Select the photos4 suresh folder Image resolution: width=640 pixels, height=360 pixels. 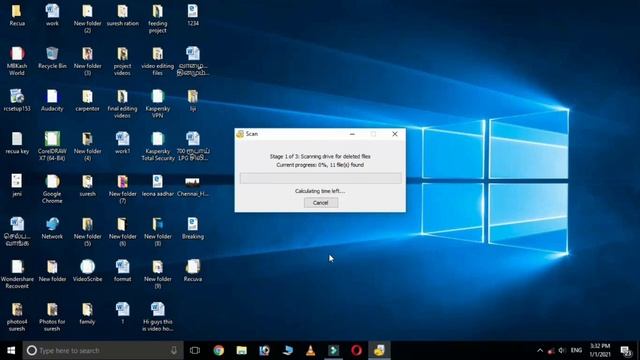point(17,317)
